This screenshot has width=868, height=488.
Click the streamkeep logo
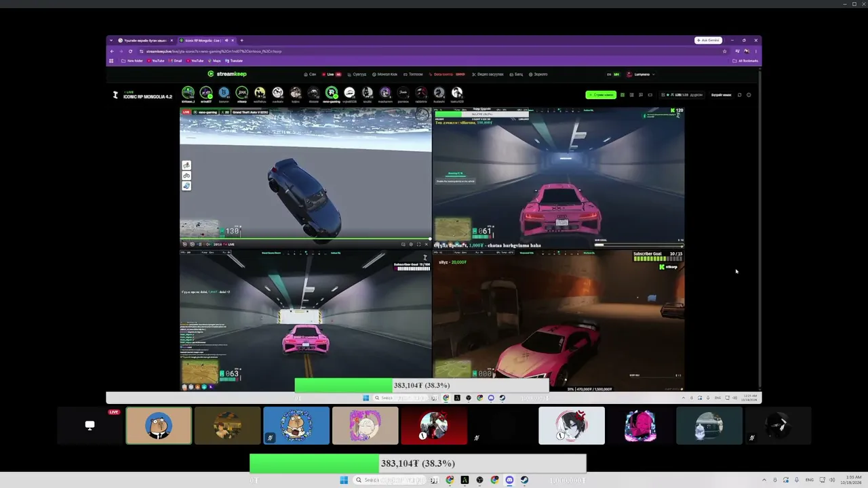tap(227, 74)
